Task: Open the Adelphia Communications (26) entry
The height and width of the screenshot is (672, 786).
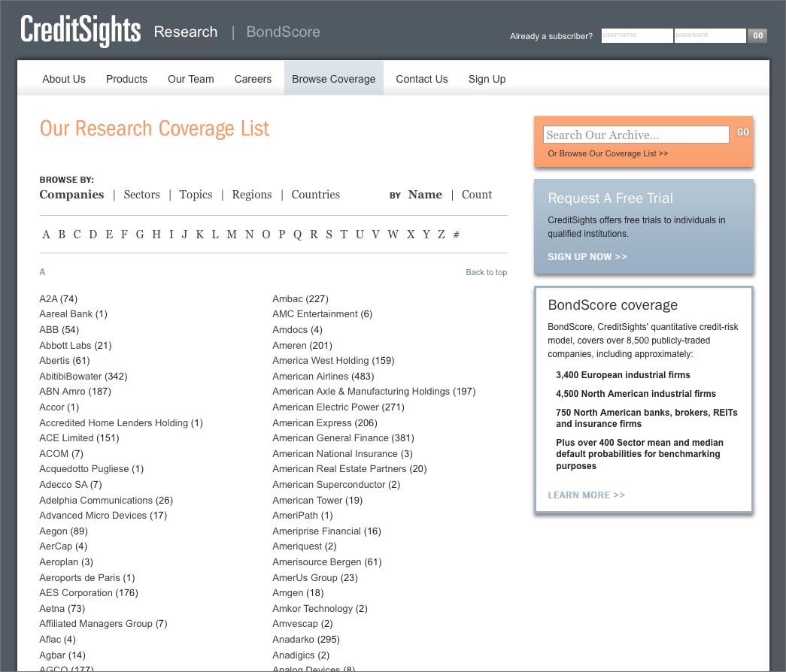Action: (x=106, y=500)
